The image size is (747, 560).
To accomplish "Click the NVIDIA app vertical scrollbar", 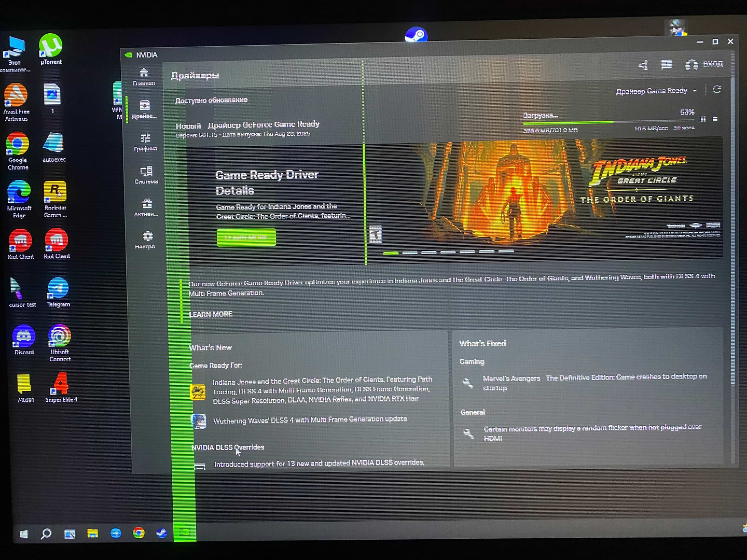I will (x=732, y=231).
